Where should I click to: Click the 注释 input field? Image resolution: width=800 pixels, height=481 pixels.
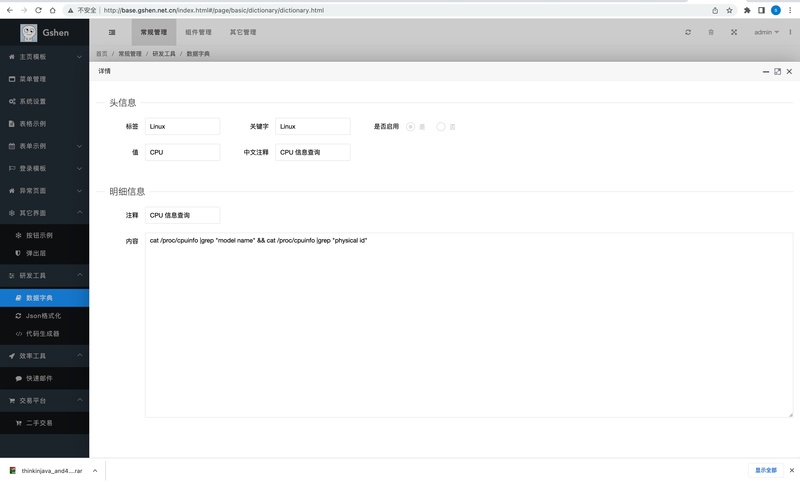click(x=182, y=215)
